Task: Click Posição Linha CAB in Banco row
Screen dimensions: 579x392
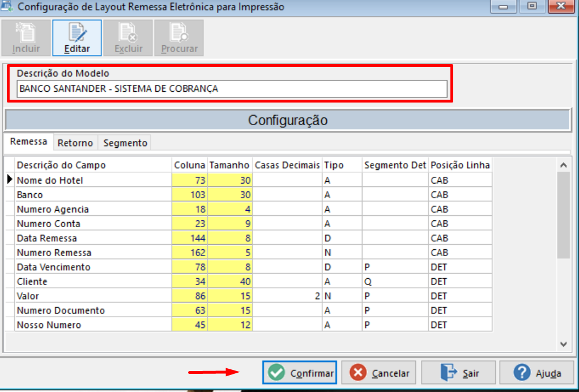Action: click(460, 194)
